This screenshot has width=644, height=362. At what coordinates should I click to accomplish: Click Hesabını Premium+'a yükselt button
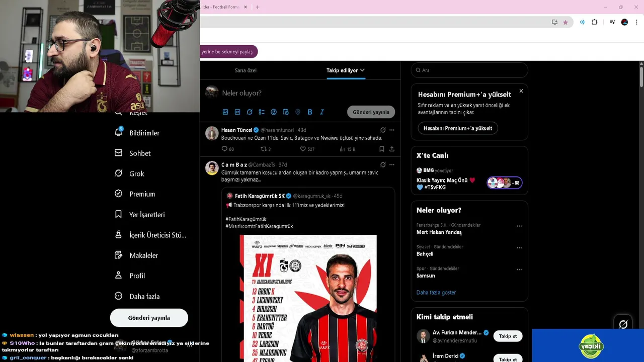457,128
